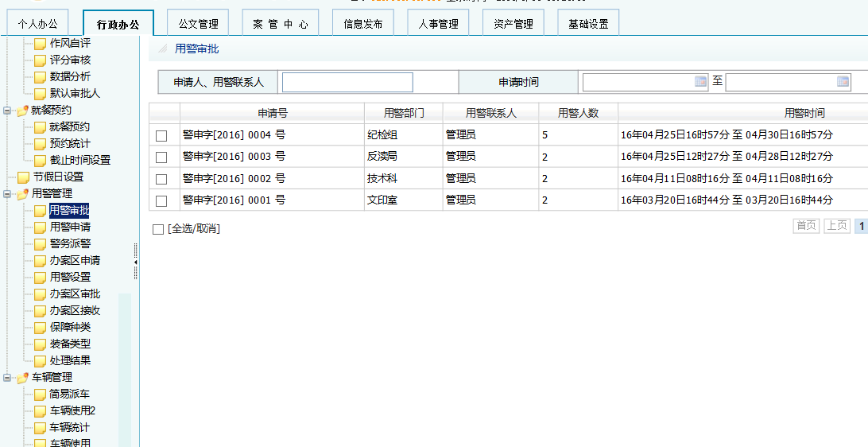Image resolution: width=868 pixels, height=447 pixels.
Task: Open calendar picker for application start date
Action: click(x=700, y=81)
